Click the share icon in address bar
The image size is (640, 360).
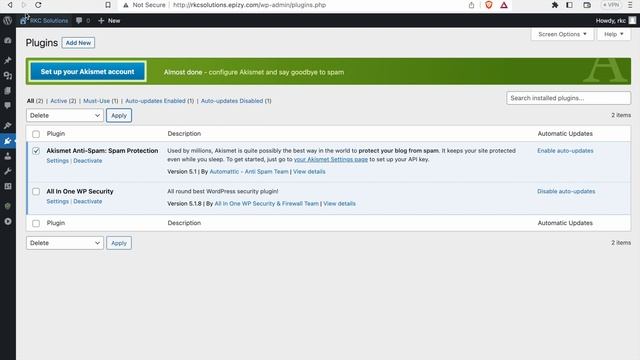coord(471,5)
